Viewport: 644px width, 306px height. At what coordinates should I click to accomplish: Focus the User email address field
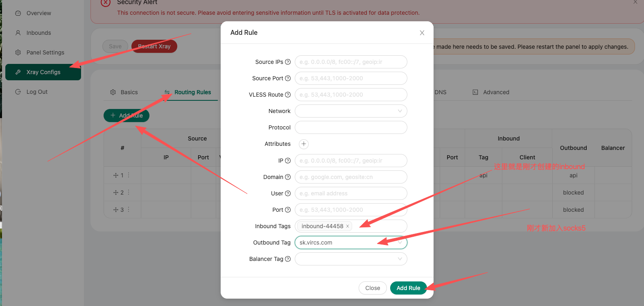point(351,193)
